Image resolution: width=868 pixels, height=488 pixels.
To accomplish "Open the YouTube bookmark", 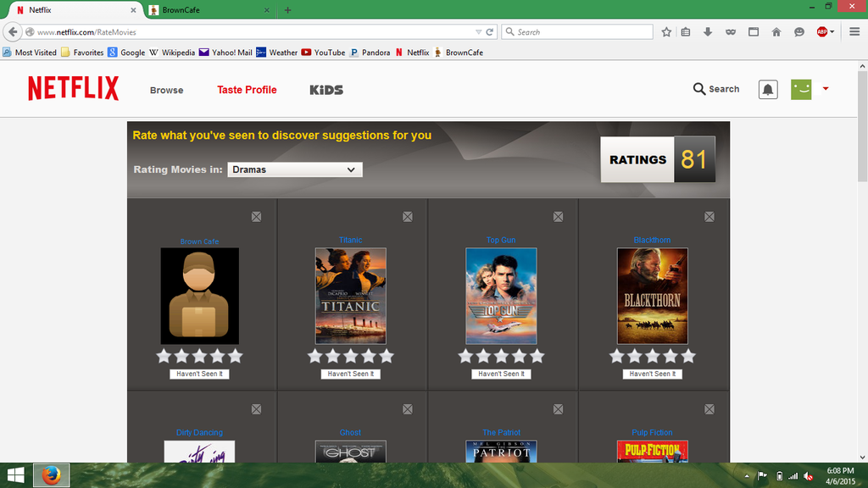I will tap(323, 53).
